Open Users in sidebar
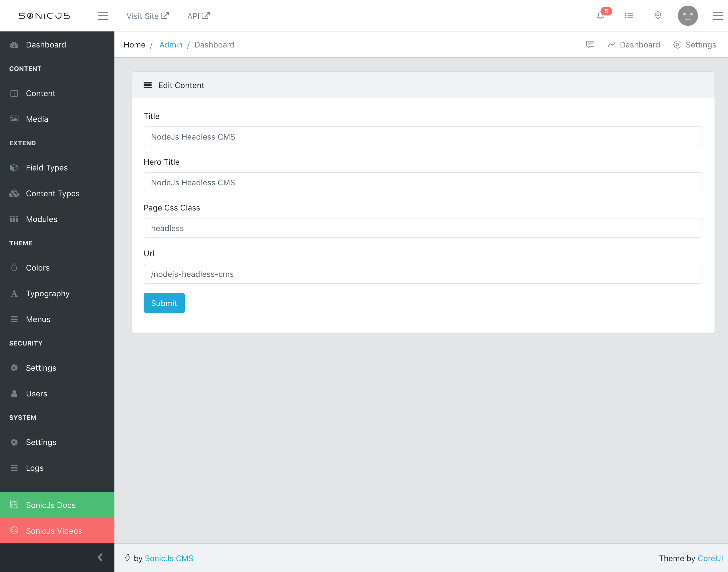 click(57, 394)
